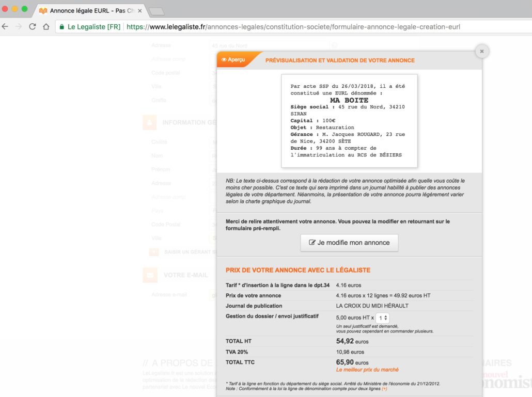The height and width of the screenshot is (397, 532).
Task: Click the macOS yellow minimize window button
Action: [14, 9]
